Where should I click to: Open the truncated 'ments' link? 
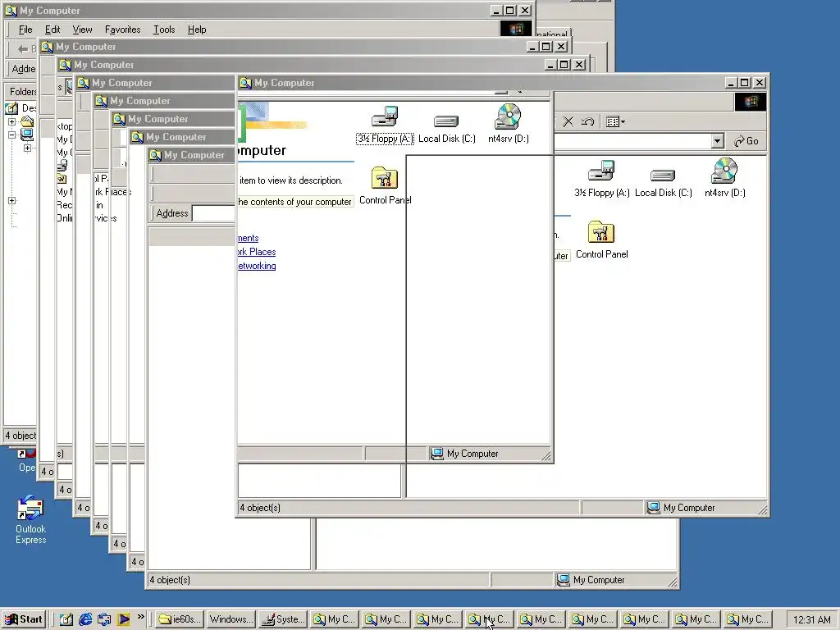pyautogui.click(x=248, y=238)
